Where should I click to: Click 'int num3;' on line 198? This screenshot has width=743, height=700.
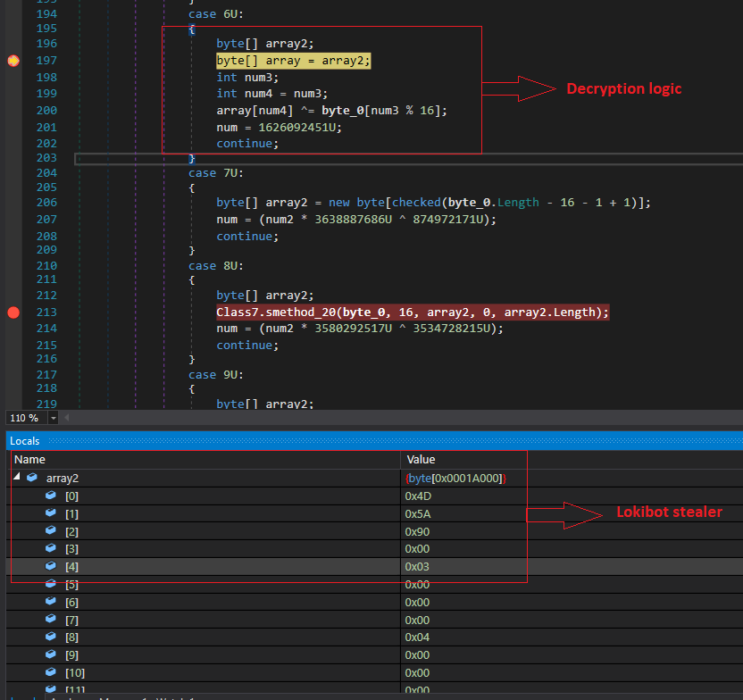(x=247, y=77)
